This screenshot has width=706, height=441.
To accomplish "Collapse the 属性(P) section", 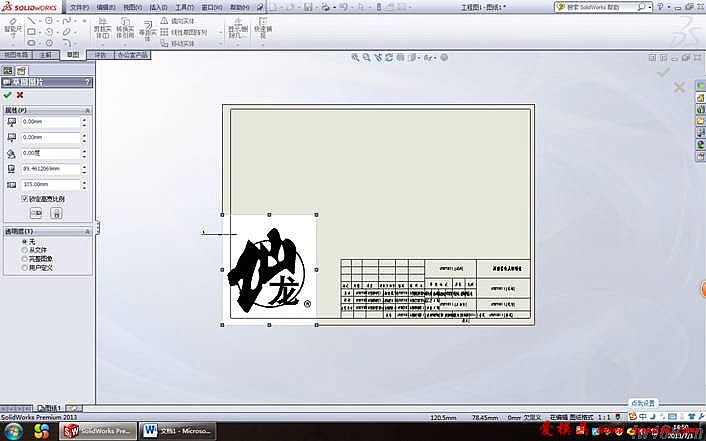I will tap(89, 110).
